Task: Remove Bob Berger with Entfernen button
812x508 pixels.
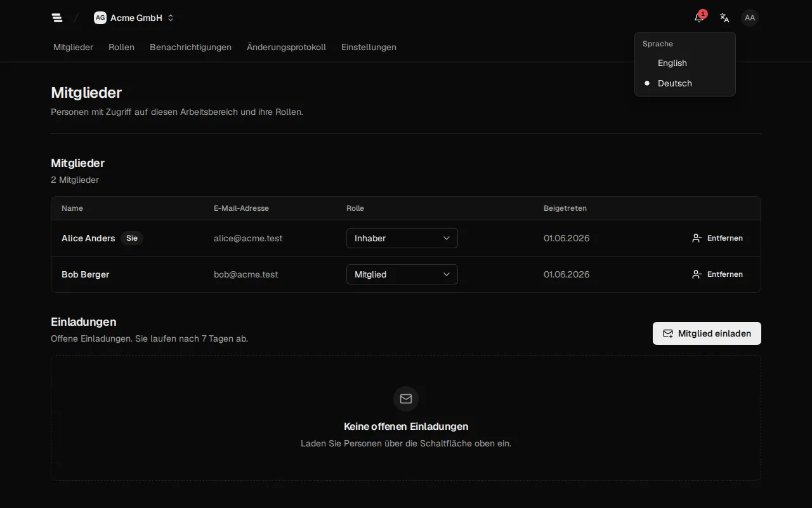Action: pyautogui.click(x=717, y=274)
